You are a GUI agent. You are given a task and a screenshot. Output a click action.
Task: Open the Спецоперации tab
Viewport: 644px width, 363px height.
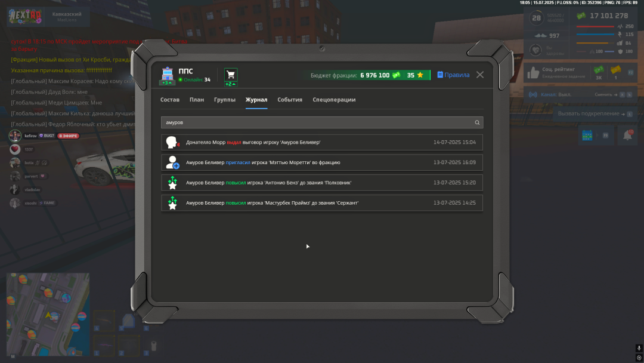click(x=334, y=100)
